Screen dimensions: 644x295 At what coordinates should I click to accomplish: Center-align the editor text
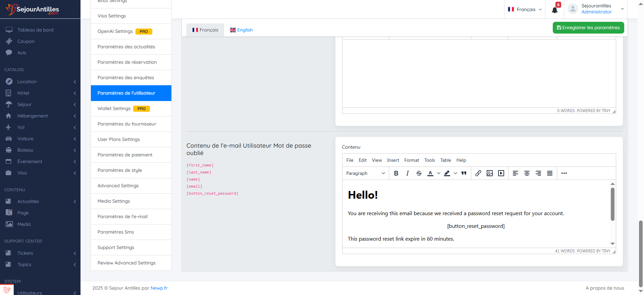(527, 173)
